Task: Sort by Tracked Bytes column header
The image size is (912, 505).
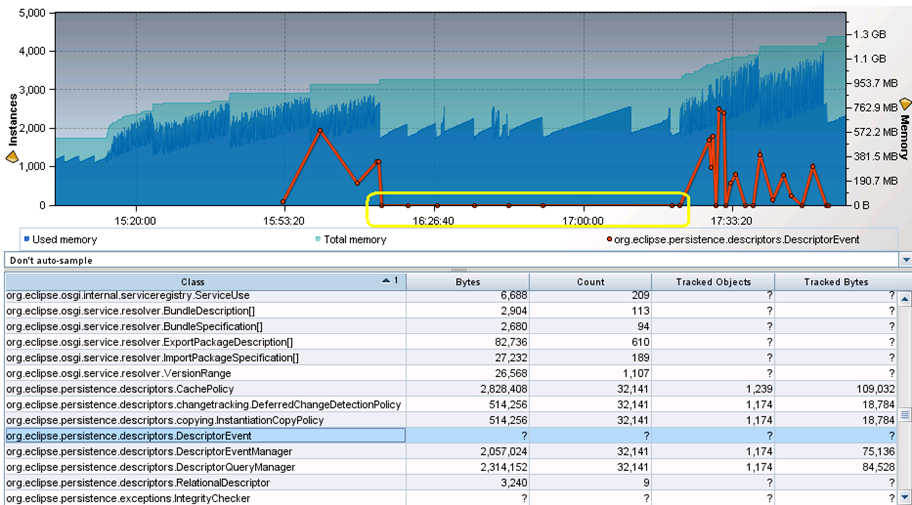Action: pos(836,282)
